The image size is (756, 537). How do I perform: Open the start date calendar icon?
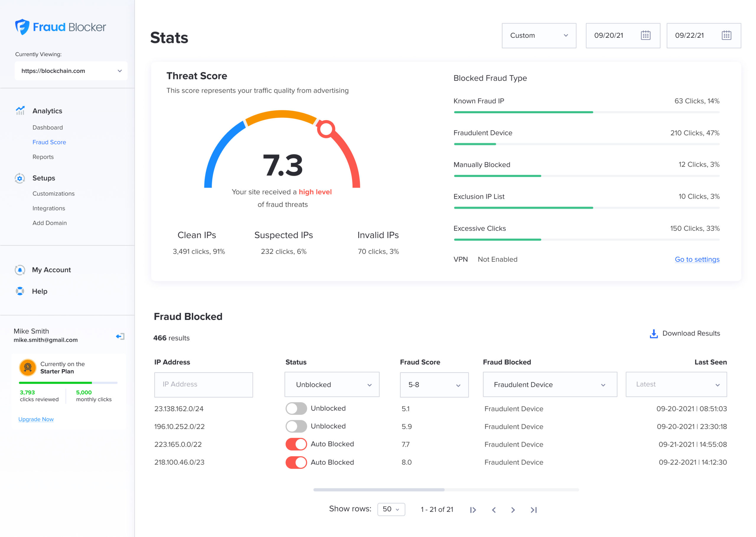click(x=645, y=35)
